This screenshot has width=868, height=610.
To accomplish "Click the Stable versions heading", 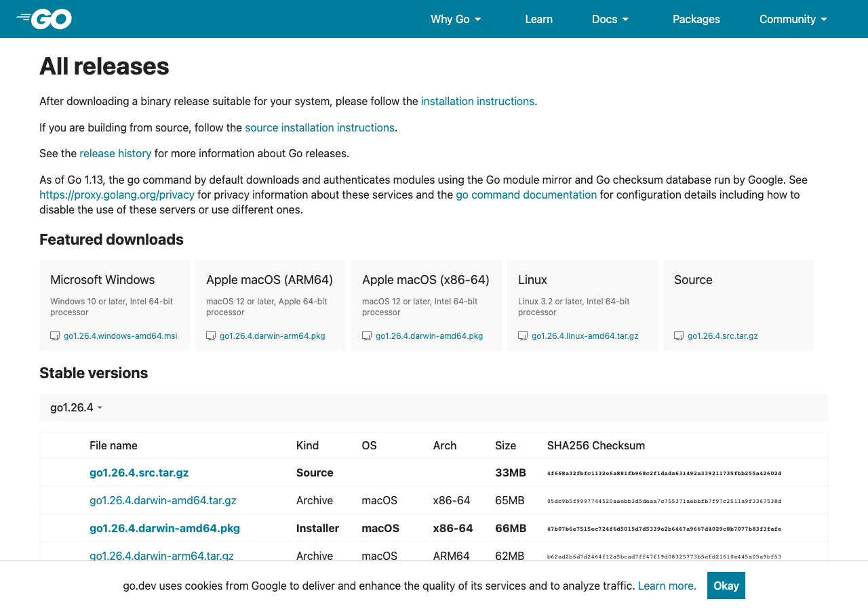I will tap(94, 373).
